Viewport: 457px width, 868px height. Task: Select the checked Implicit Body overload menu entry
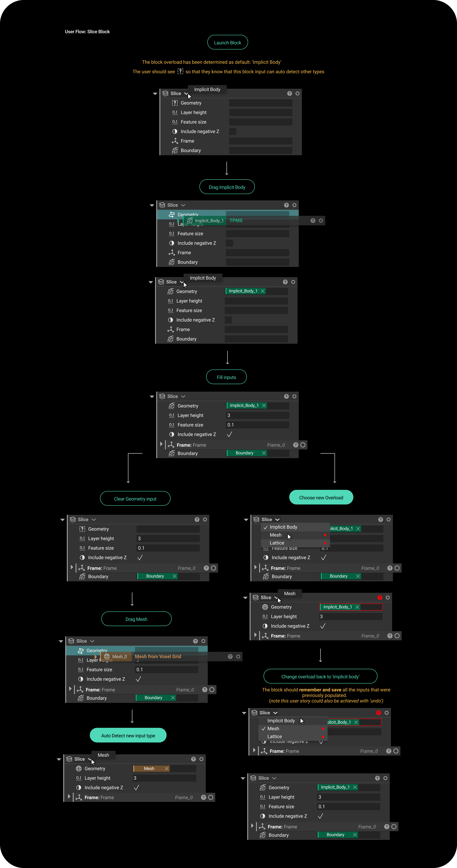click(295, 527)
